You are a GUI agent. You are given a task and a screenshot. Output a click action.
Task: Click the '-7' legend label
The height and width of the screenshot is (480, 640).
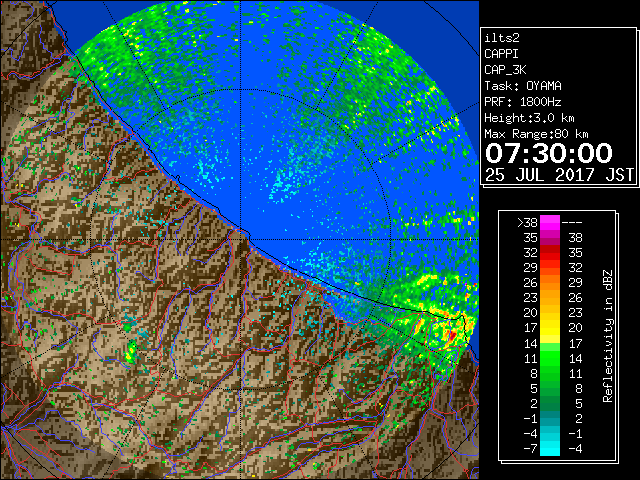click(x=530, y=449)
